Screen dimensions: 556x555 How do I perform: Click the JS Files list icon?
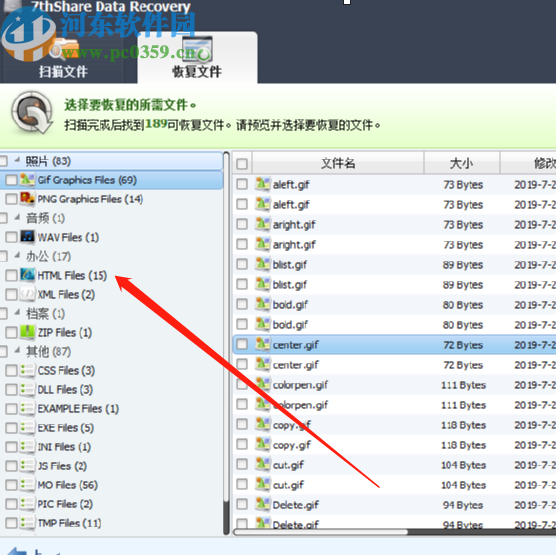coord(27,466)
